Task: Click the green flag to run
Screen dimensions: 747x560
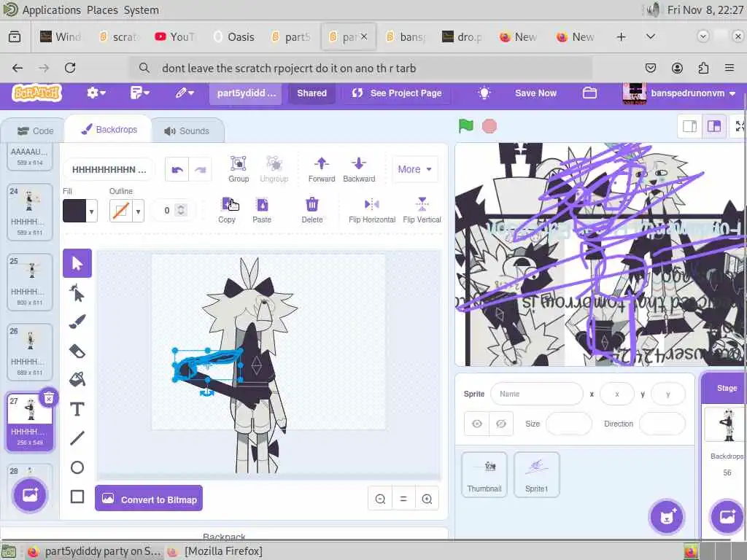Action: (x=465, y=126)
